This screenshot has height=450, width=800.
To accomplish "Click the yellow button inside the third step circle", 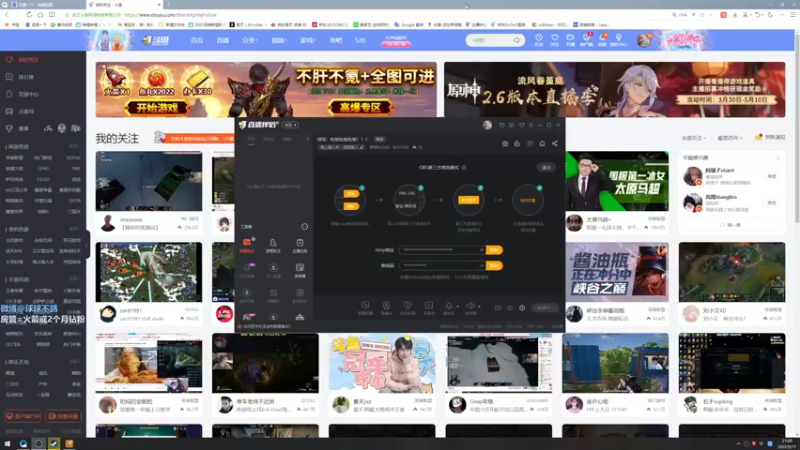I will pos(468,200).
